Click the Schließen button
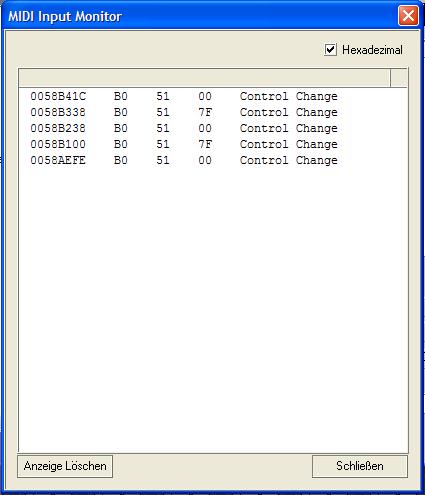Image resolution: width=425 pixels, height=495 pixels. [x=360, y=466]
